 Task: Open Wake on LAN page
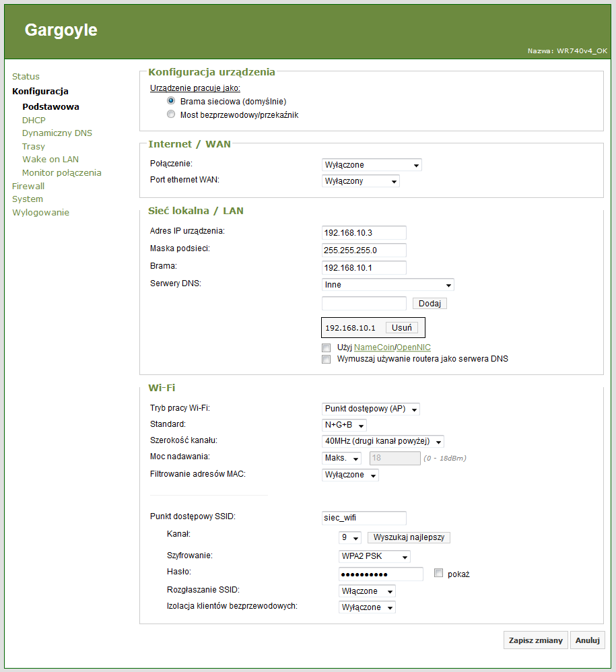click(x=50, y=160)
